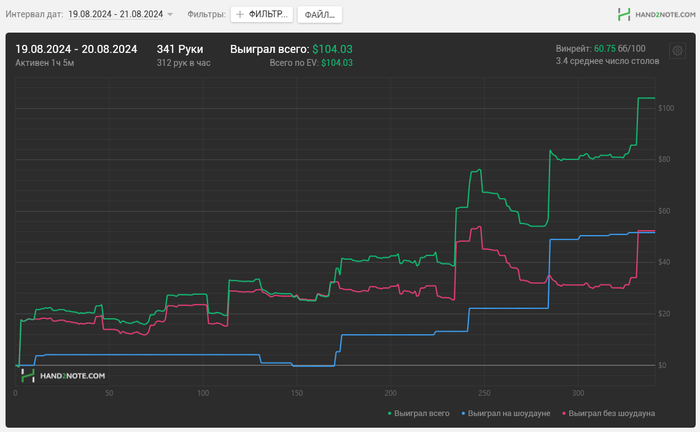
Task: Click the Всего по EV value $104.03
Action: (x=337, y=63)
